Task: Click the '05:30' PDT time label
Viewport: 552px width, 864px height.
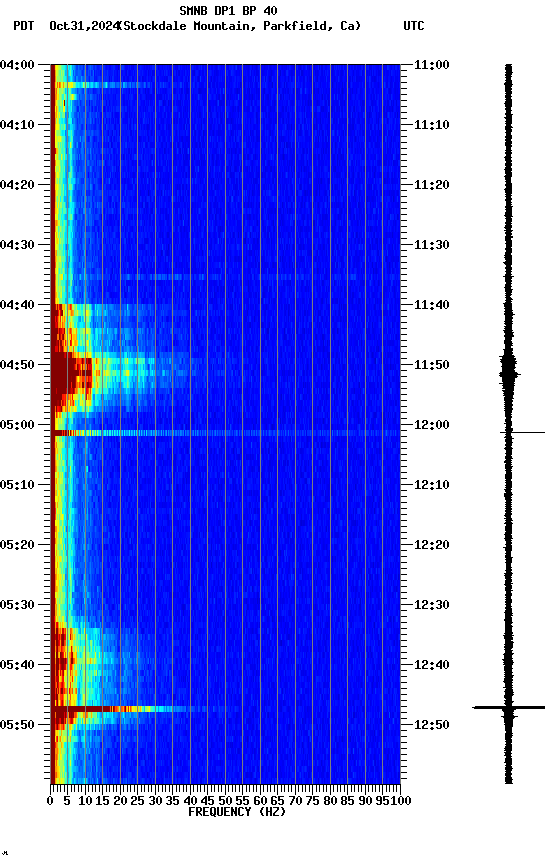Action: (x=17, y=605)
